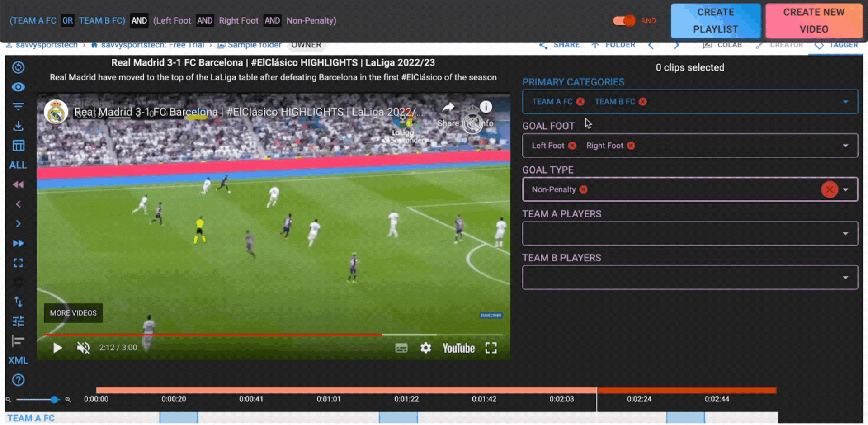Expand the Goal Foot dropdown
Screen dimensions: 868x425
[845, 146]
